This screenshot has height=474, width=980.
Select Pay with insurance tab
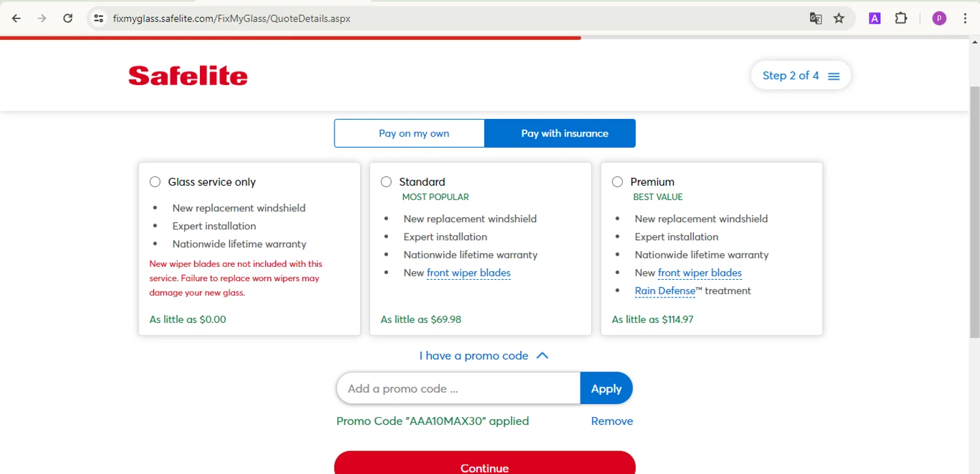(x=560, y=133)
